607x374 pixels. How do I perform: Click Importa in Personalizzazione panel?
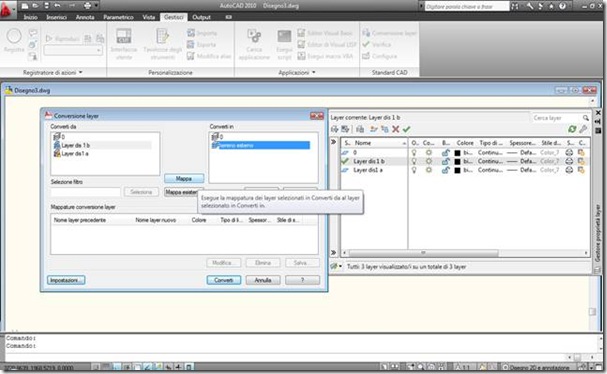(x=202, y=33)
